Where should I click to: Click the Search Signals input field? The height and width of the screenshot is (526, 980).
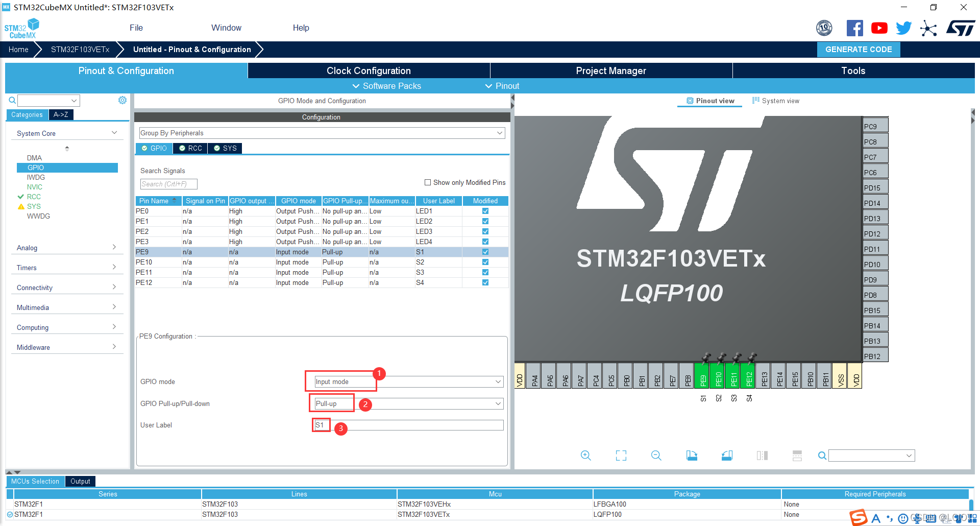pyautogui.click(x=169, y=184)
